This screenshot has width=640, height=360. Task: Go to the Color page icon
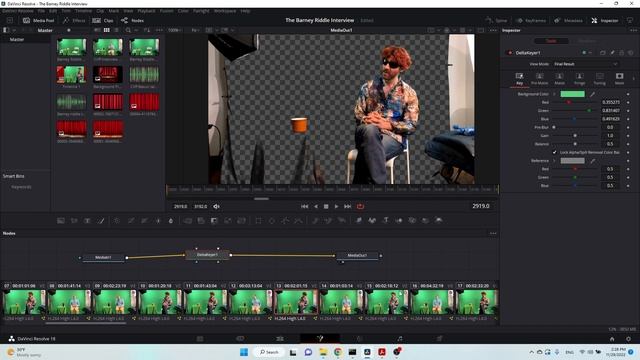click(360, 338)
